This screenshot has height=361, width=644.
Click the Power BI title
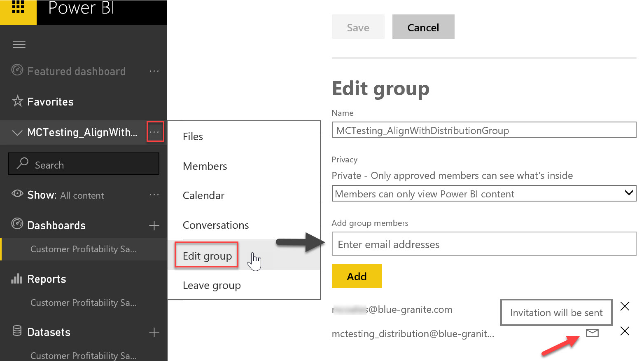coord(81,8)
